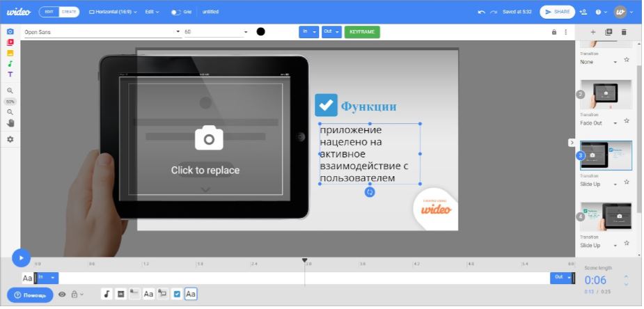Open the yellow background tool in left sidebar
Viewport: 644px width, 309px height.
tap(10, 53)
